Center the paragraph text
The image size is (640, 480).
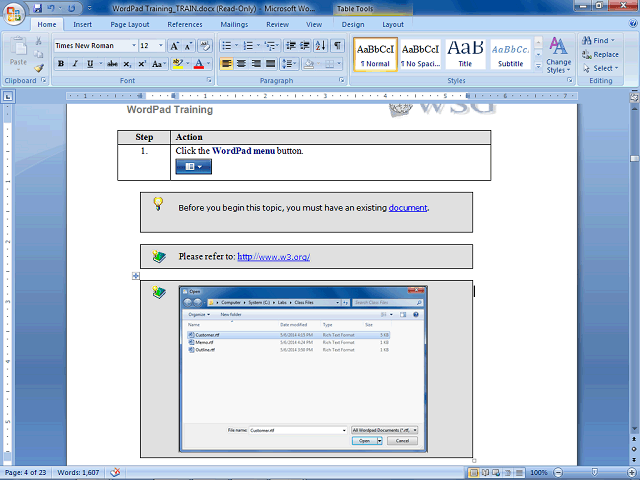pos(241,64)
